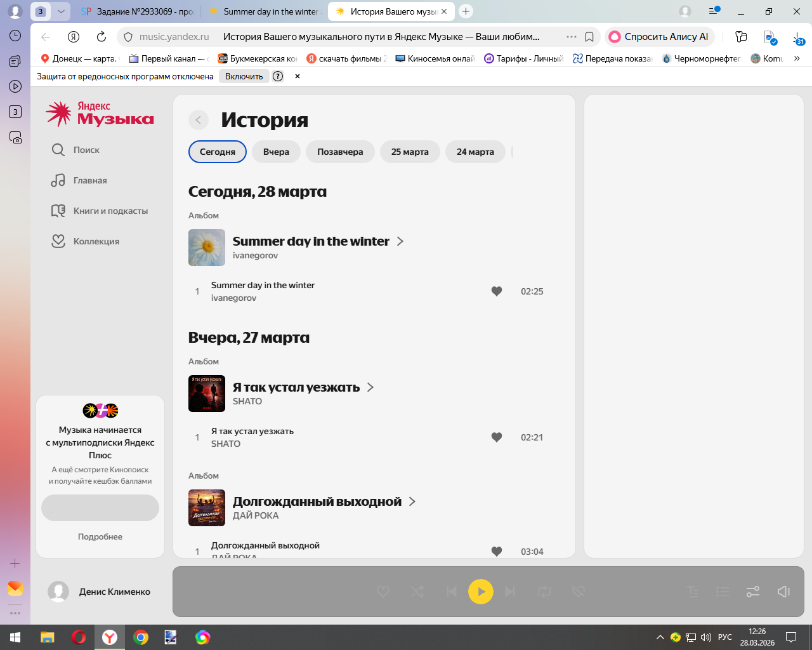Click Подробнее in the Plus promo card
This screenshot has height=650, width=812.
tap(100, 536)
